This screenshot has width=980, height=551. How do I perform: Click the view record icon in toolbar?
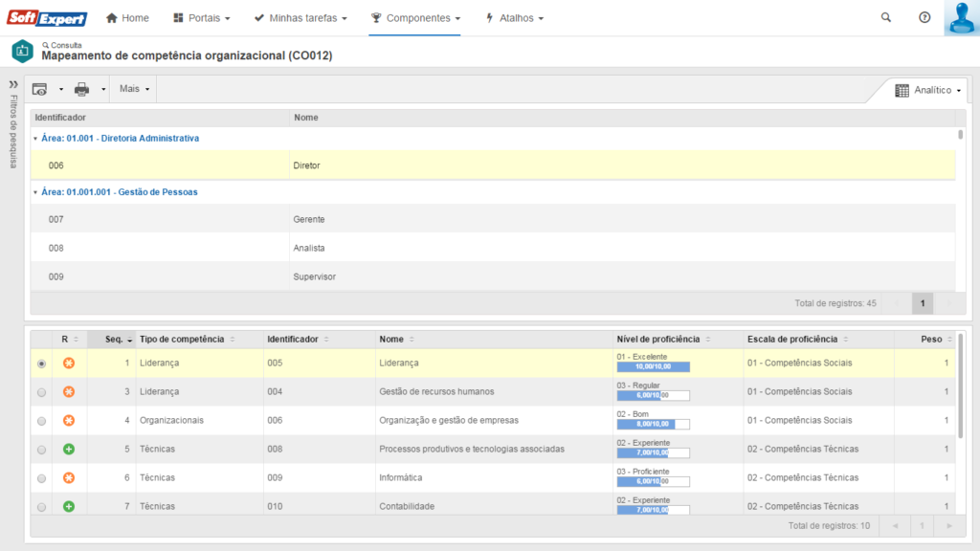tap(39, 89)
